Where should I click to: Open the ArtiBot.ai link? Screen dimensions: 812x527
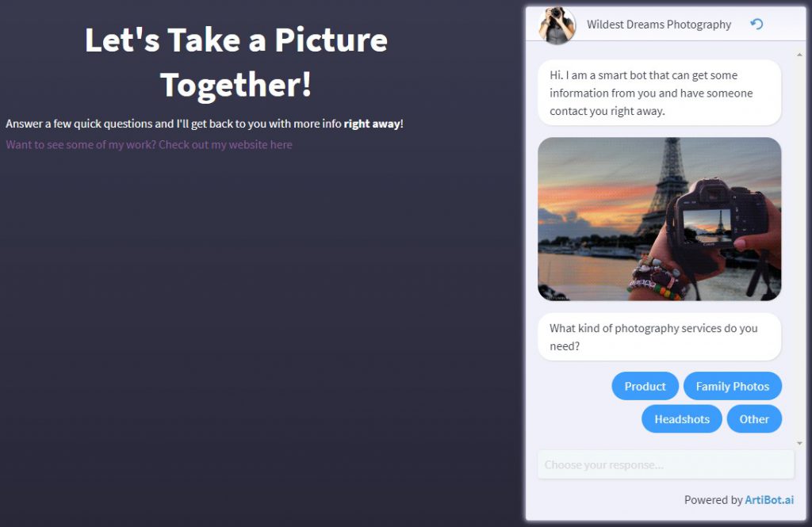point(769,499)
